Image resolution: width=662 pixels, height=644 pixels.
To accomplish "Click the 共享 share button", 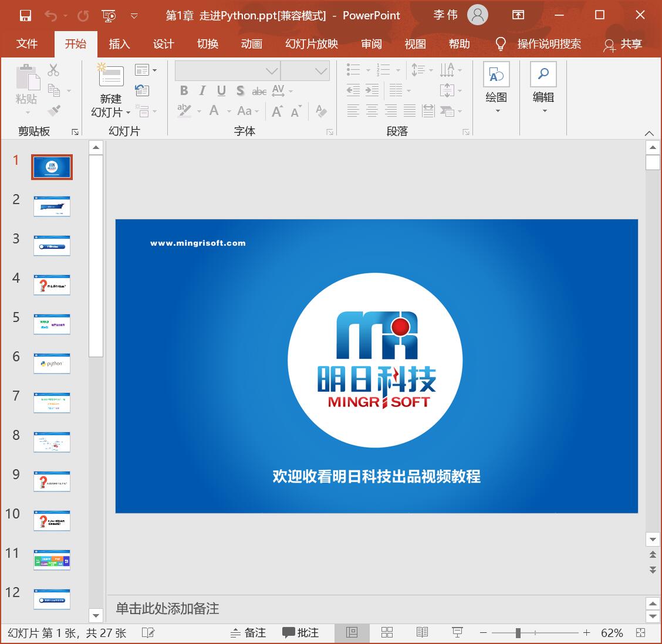I will click(x=631, y=44).
